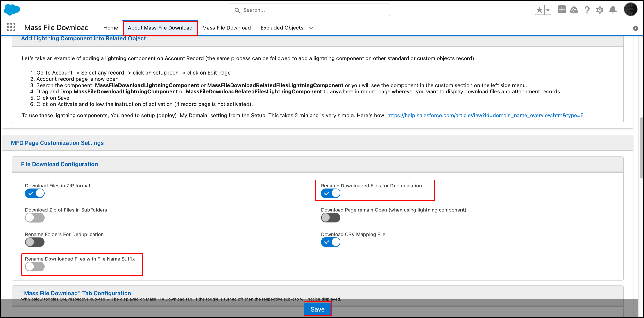Switch to the Mass File Download tab

click(x=226, y=28)
